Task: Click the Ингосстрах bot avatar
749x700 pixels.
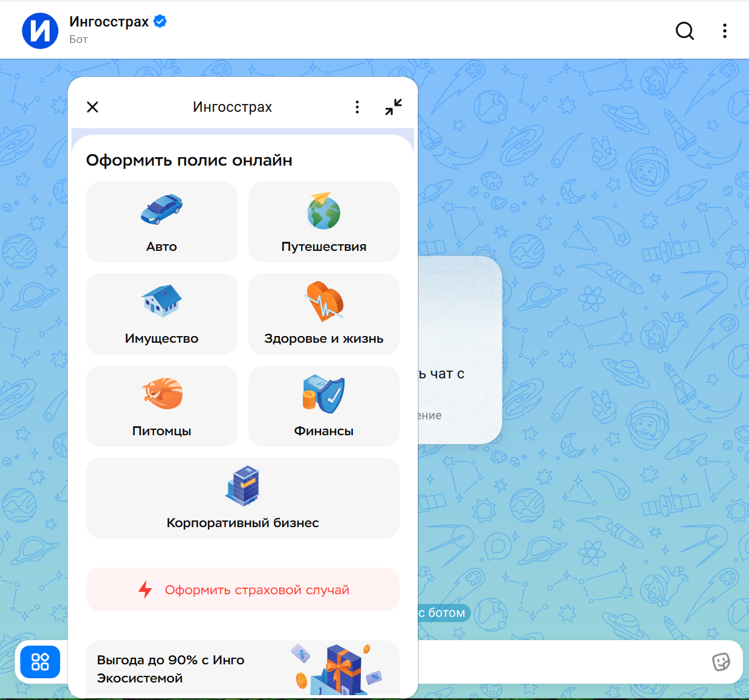Action: (40, 31)
